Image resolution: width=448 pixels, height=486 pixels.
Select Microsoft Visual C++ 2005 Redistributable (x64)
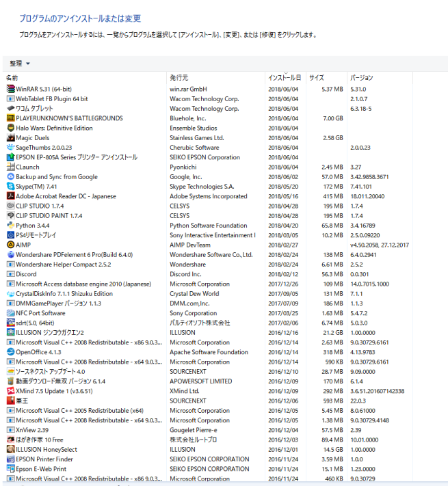[209, 410]
